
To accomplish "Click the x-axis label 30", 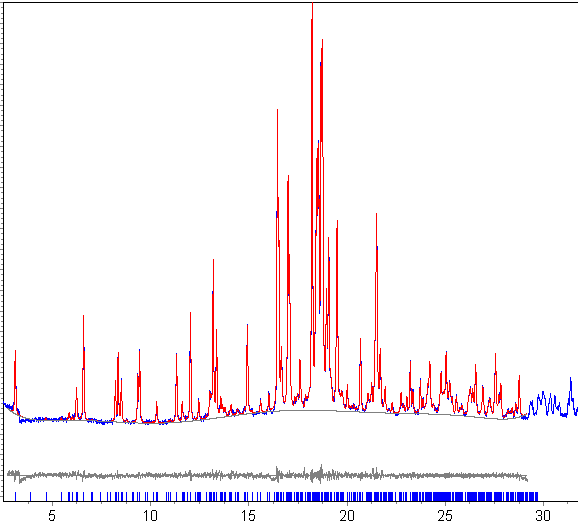I will coord(543,515).
